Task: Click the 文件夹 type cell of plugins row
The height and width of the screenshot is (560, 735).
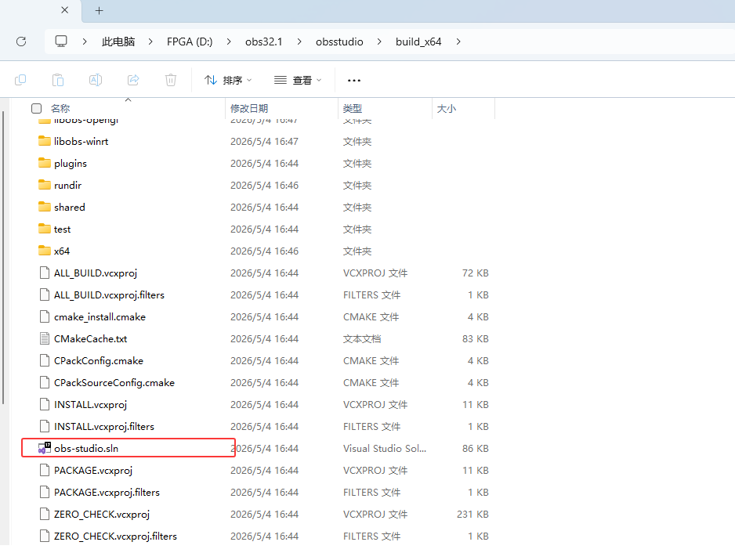Action: coord(357,163)
